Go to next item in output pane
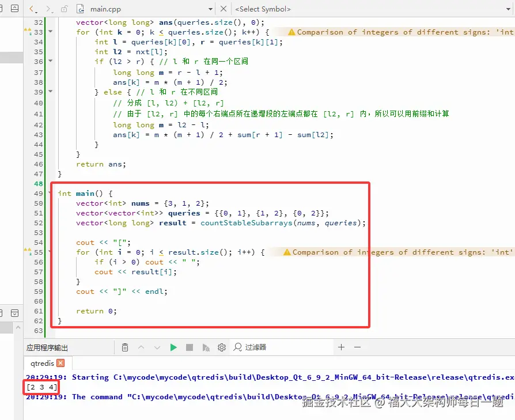Viewport: 515px width, 420px height. [x=157, y=347]
